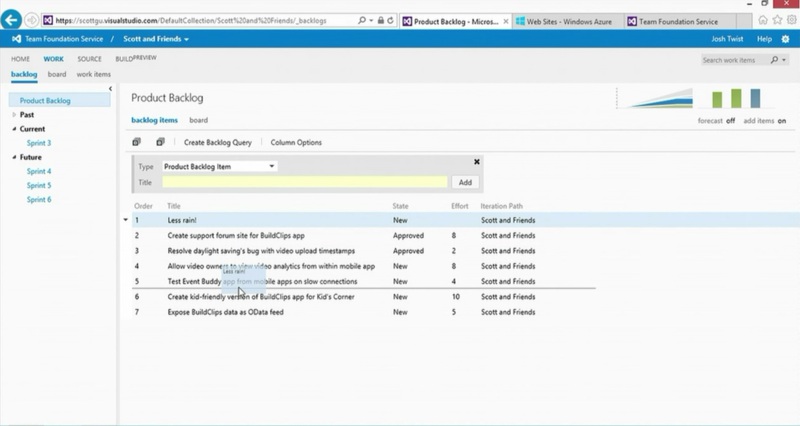Open the Type Product Backlog Item dropdown
This screenshot has width=800, height=426.
220,166
